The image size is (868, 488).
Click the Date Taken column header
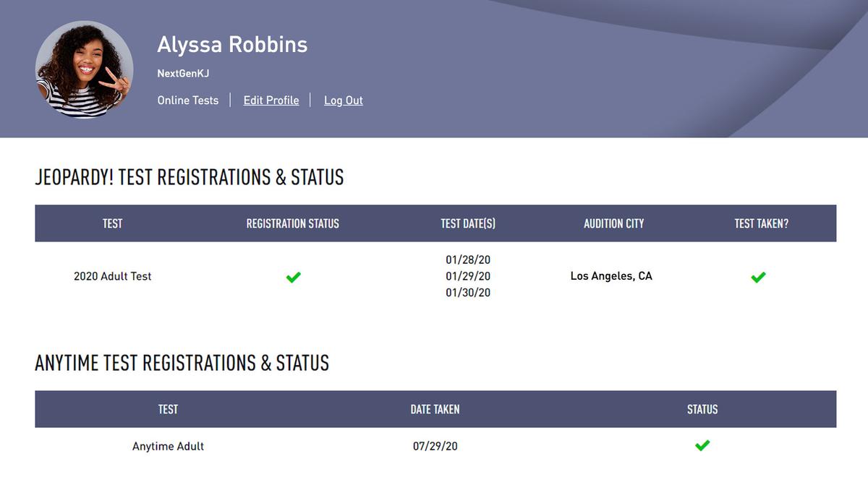(x=435, y=409)
